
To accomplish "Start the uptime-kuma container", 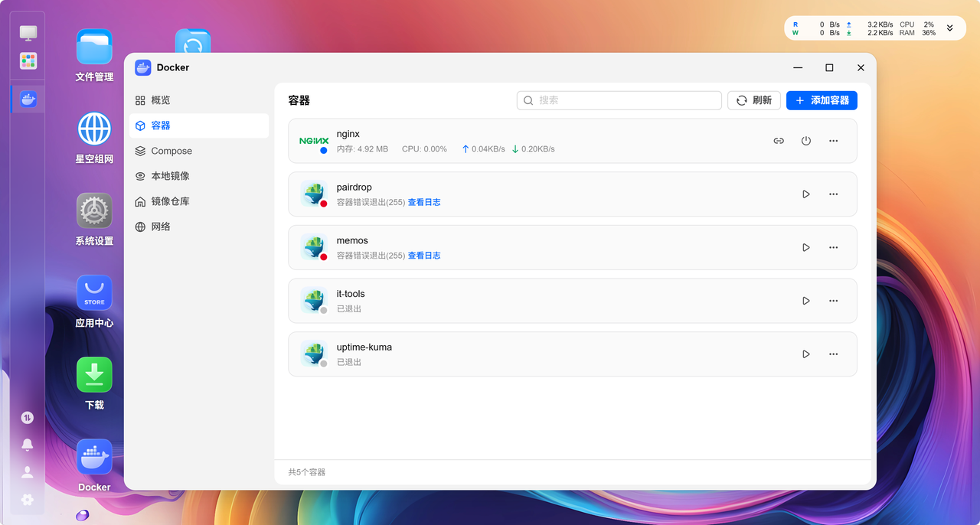I will click(x=806, y=354).
